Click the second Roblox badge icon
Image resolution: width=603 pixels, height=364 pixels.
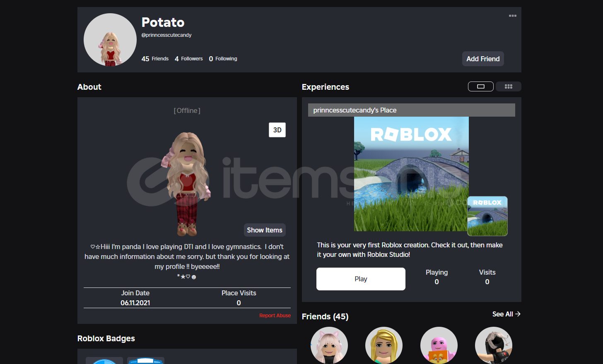[x=146, y=361]
